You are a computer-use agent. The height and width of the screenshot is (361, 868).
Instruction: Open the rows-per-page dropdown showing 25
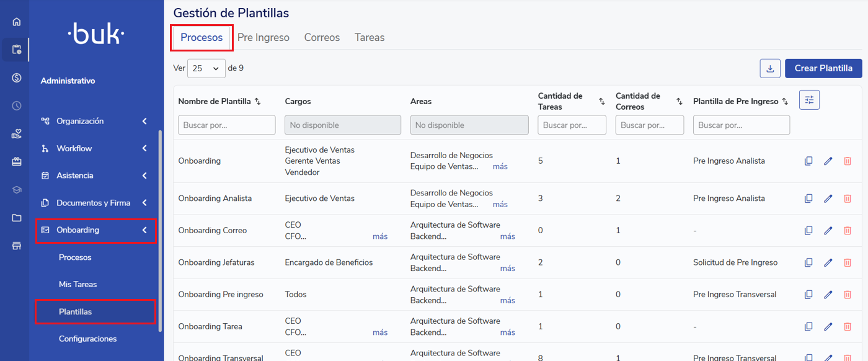point(206,68)
